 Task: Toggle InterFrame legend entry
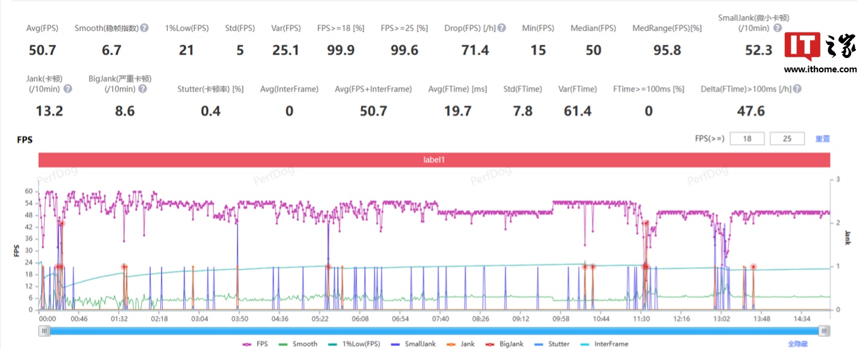604,344
